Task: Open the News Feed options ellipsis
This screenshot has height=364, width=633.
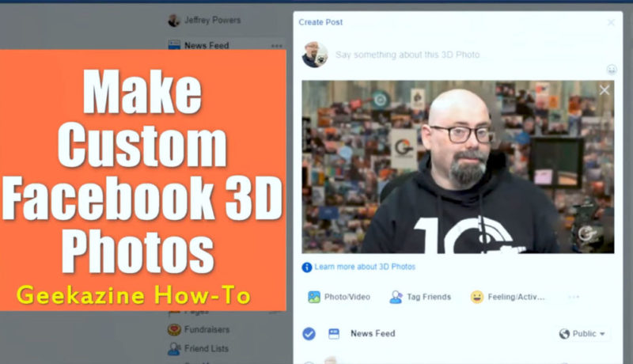Action: (x=276, y=46)
